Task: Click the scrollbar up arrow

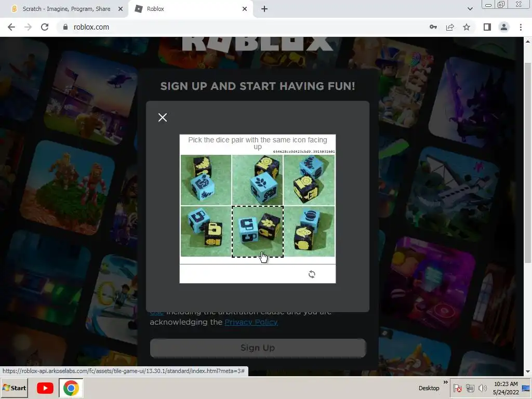Action: click(528, 42)
